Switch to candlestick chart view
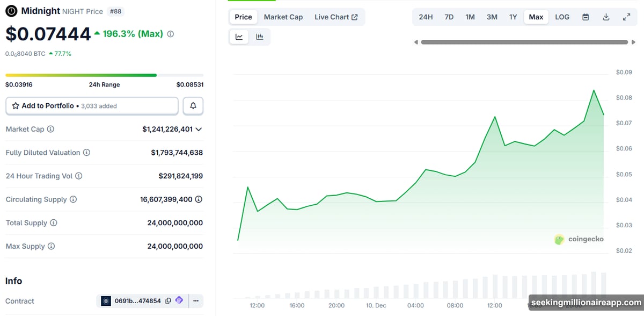The height and width of the screenshot is (316, 644). [x=260, y=37]
